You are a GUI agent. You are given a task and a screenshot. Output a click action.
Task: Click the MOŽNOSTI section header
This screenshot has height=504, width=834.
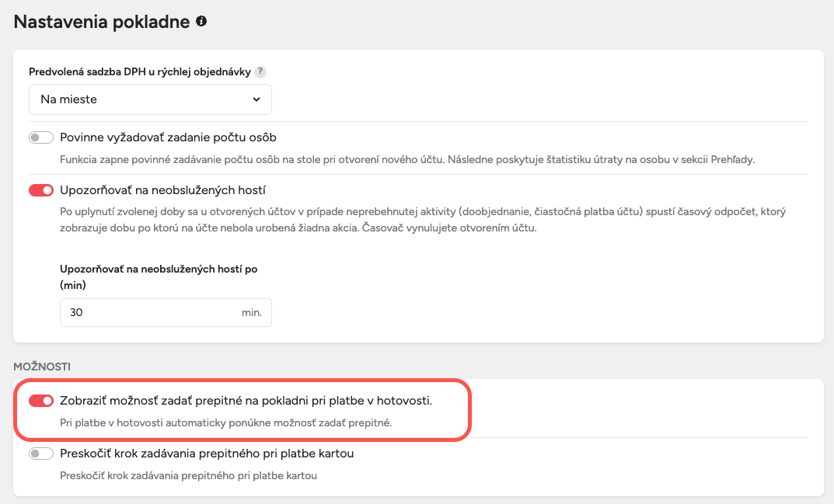point(41,365)
